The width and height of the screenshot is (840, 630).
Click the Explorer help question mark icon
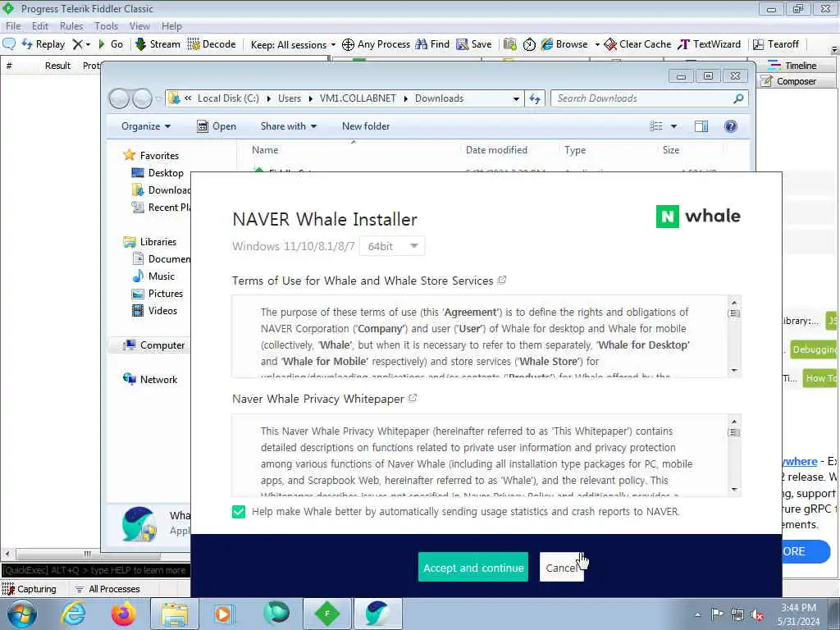[x=730, y=126]
